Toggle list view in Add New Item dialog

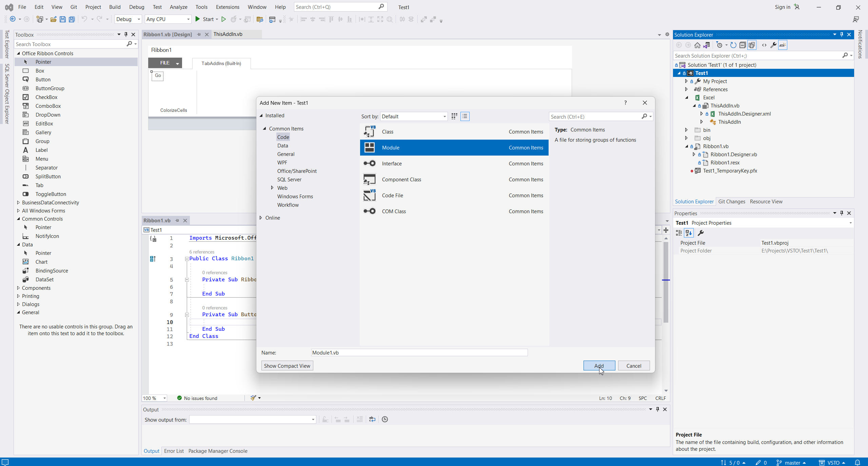click(x=465, y=116)
